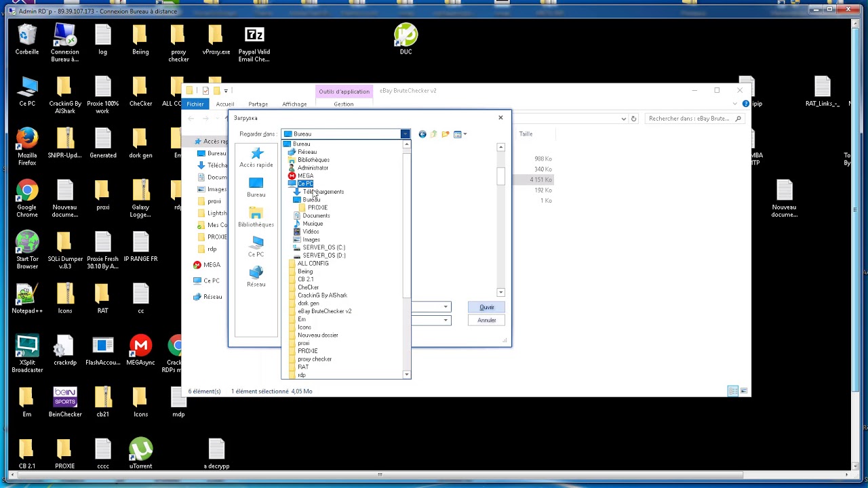Select XSplit Broadcaster desktop icon

tap(27, 354)
